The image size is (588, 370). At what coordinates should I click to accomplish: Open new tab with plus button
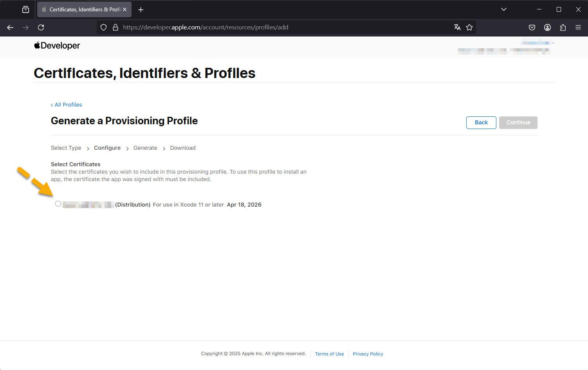tap(141, 9)
